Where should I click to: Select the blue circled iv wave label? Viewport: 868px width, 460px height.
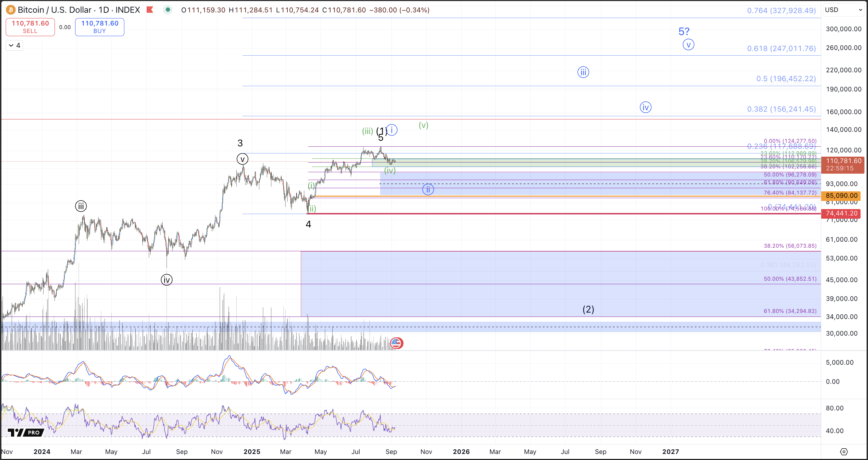(646, 107)
